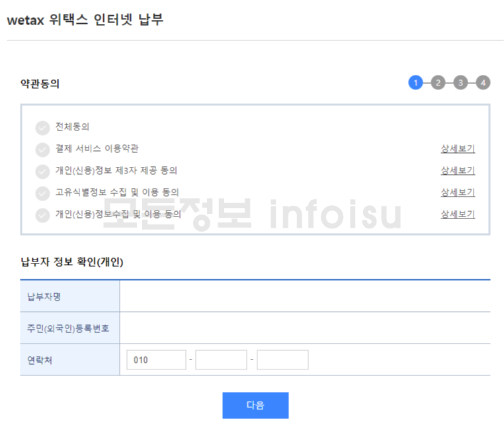The image size is (504, 429).
Task: Click the 주민(외국인)등록번호 label cell
Action: click(69, 328)
